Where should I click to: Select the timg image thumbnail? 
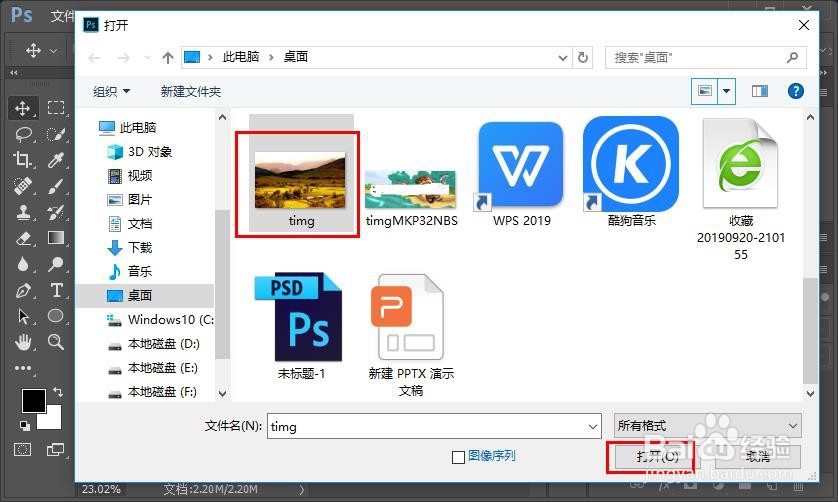coord(300,180)
